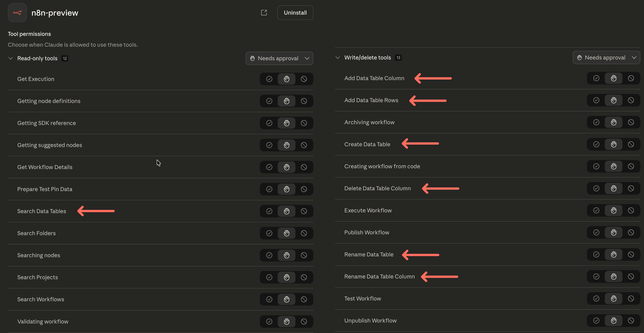Collapse the Write/delete tools section
644x333 pixels.
point(337,58)
